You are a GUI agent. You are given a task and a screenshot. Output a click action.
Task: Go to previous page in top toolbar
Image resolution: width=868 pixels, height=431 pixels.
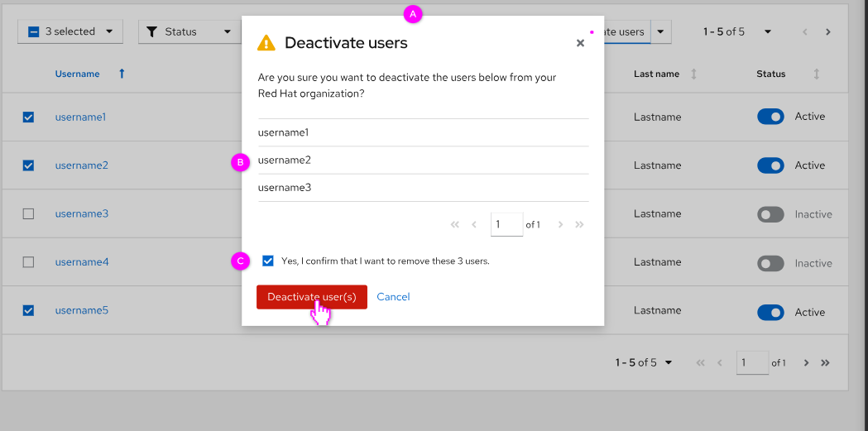click(x=805, y=32)
